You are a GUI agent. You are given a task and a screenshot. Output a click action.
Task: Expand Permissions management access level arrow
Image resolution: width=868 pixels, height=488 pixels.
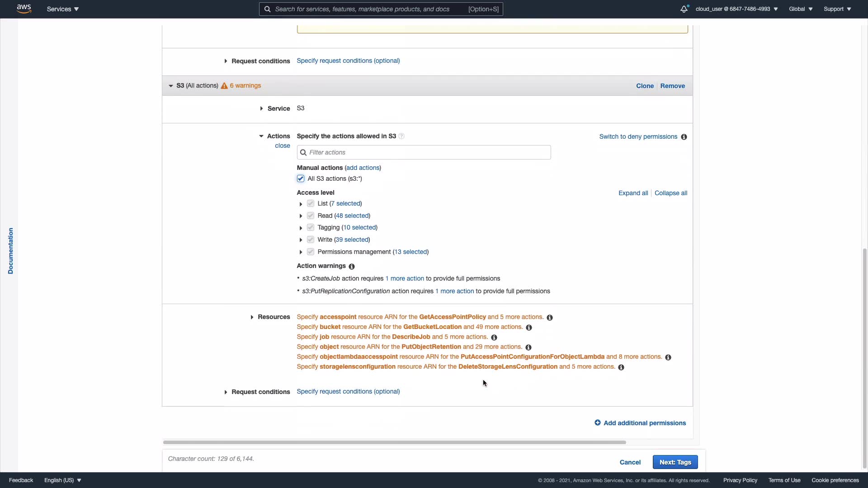301,252
